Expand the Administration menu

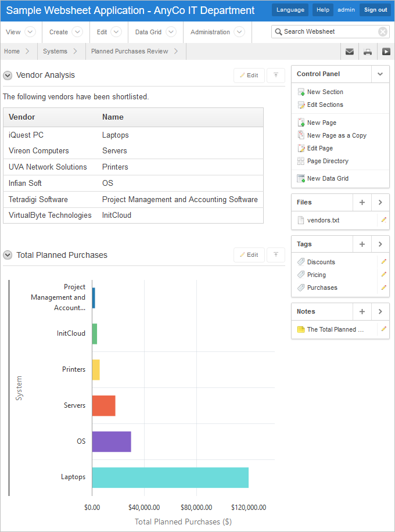(239, 32)
